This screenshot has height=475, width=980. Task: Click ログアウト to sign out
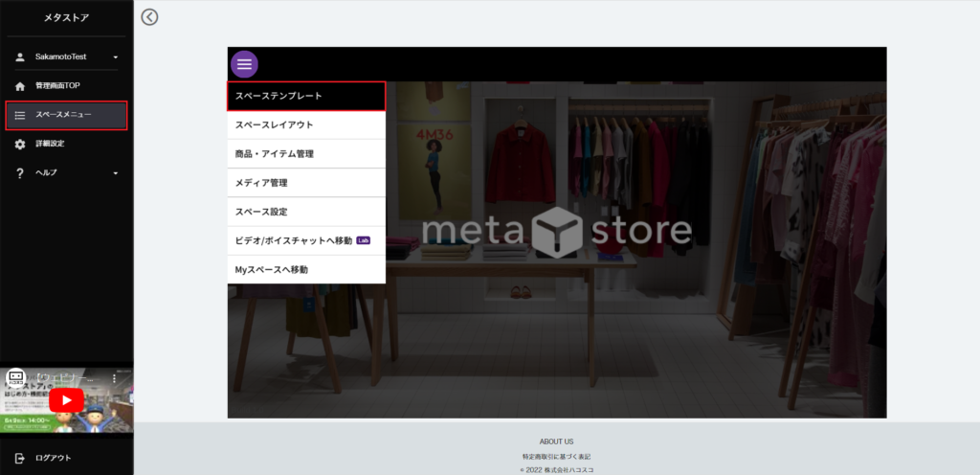[x=66, y=458]
